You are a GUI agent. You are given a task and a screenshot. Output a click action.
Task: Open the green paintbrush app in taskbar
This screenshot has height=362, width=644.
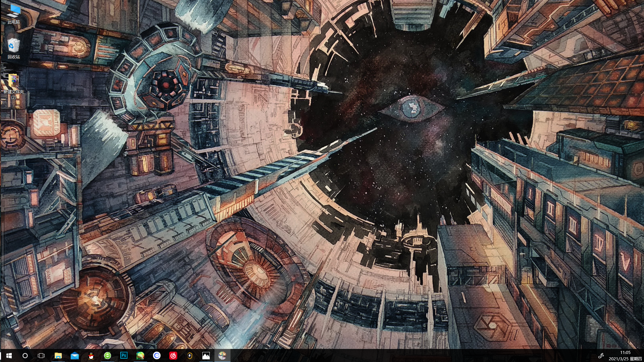[x=140, y=356]
